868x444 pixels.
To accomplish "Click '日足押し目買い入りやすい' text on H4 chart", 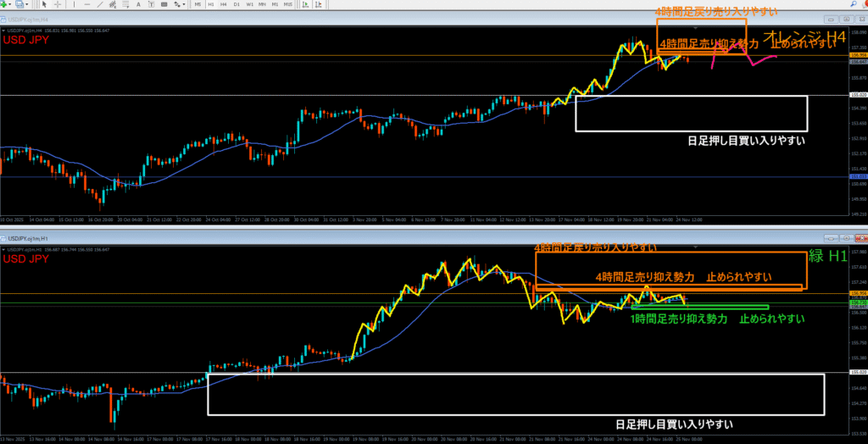I will [x=746, y=141].
